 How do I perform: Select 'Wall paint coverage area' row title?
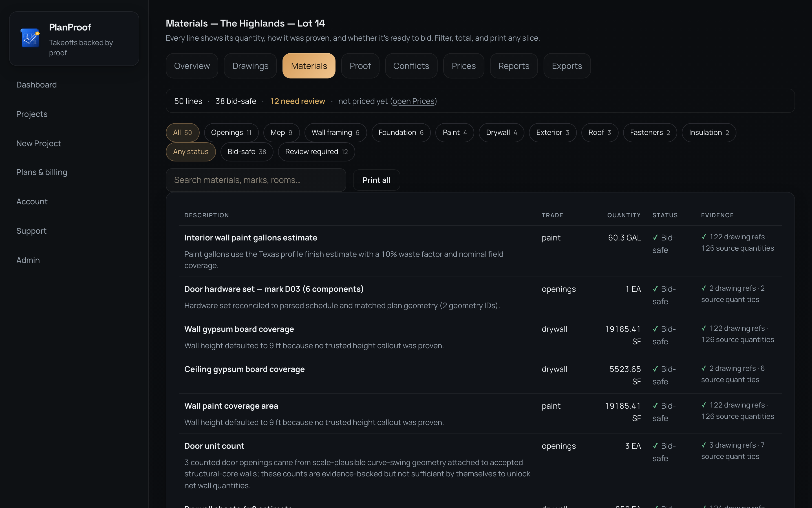point(231,406)
